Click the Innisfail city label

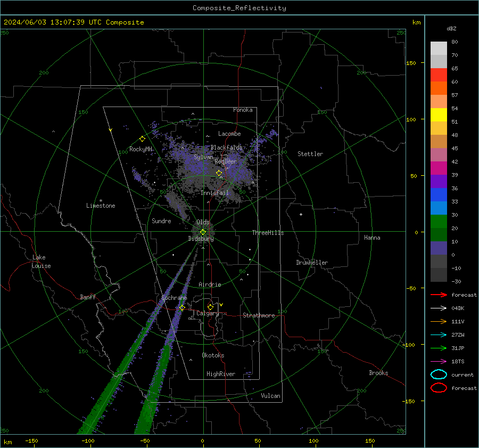[215, 193]
